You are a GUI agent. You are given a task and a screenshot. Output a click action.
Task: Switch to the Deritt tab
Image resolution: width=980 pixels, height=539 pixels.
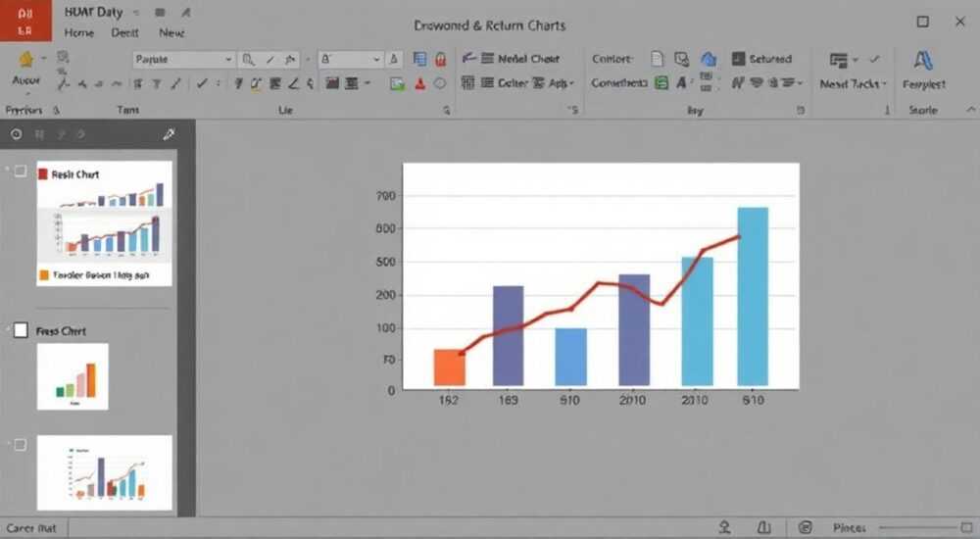(124, 32)
